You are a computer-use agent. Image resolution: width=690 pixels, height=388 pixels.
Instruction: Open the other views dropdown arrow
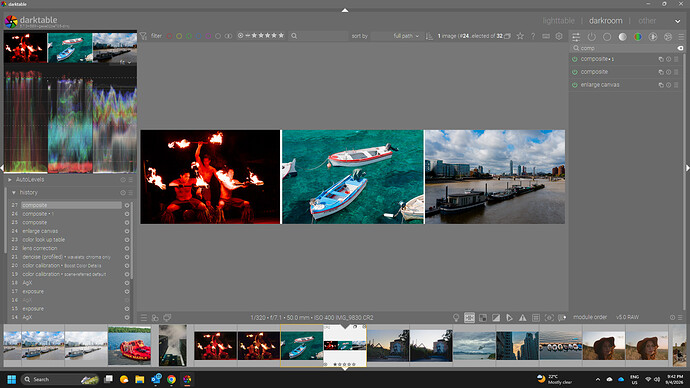click(x=677, y=21)
